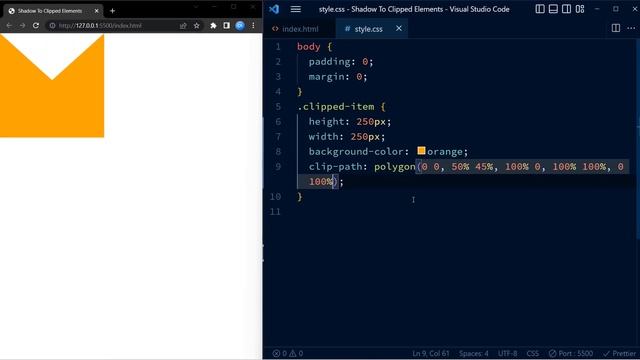Click the orange color swatch on line 8

(x=421, y=151)
